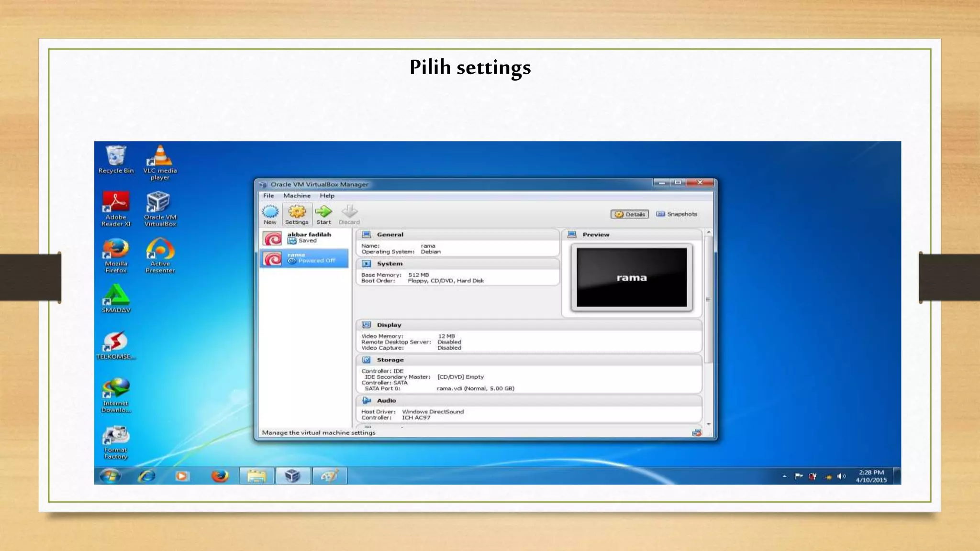Open the Audio section title link

(x=386, y=400)
